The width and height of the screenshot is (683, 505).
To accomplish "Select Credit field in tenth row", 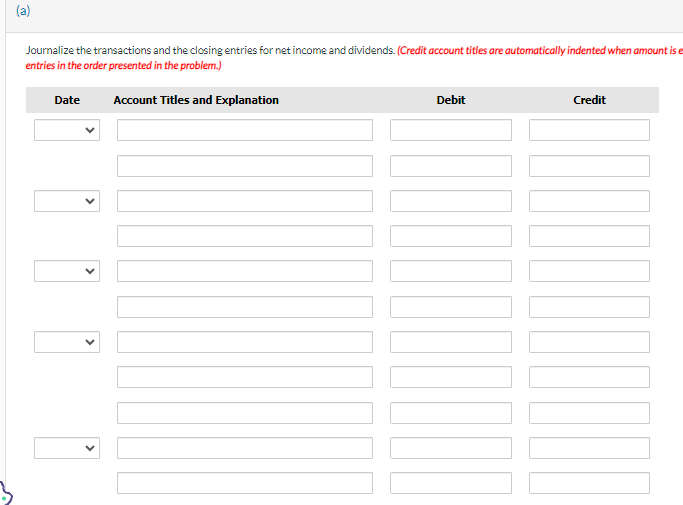I will tap(589, 448).
